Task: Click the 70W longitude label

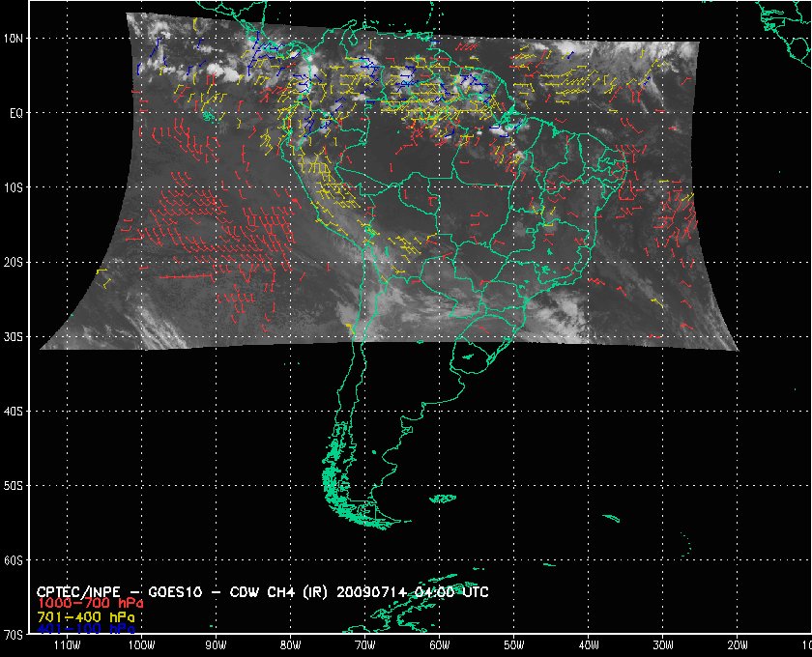Action: pos(364,644)
